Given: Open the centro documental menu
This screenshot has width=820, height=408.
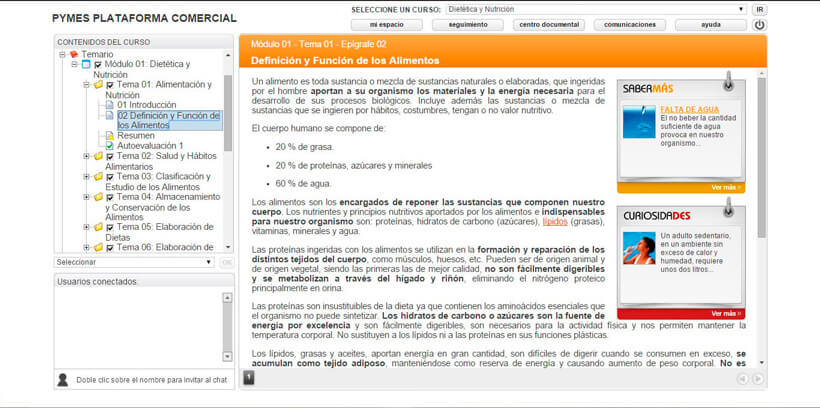Looking at the screenshot, I should pos(549,25).
